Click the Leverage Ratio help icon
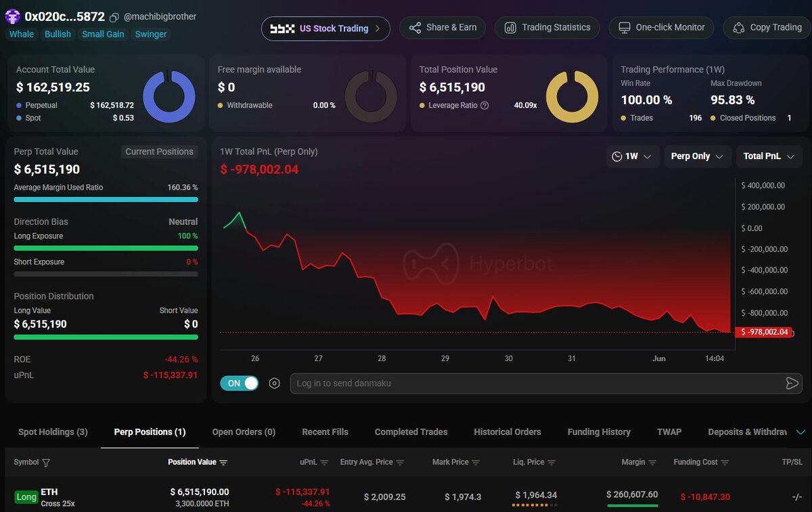Screen dimensions: 812x512 [x=484, y=106]
